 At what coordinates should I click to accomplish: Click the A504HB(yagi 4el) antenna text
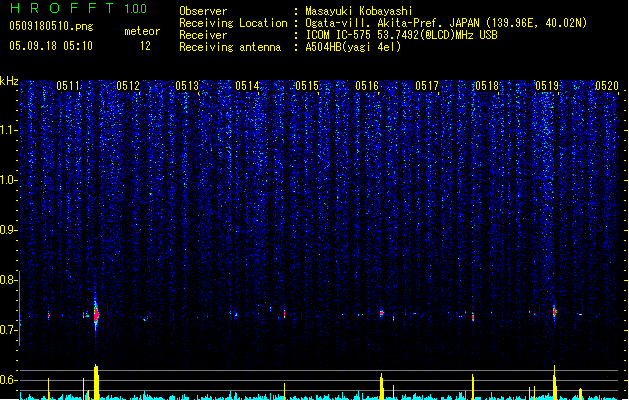353,47
